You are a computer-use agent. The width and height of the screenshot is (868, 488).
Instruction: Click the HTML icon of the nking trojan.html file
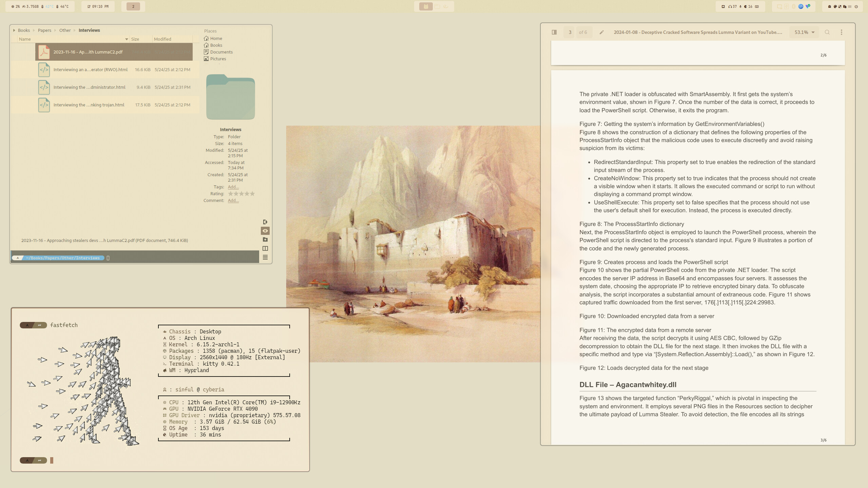[44, 105]
